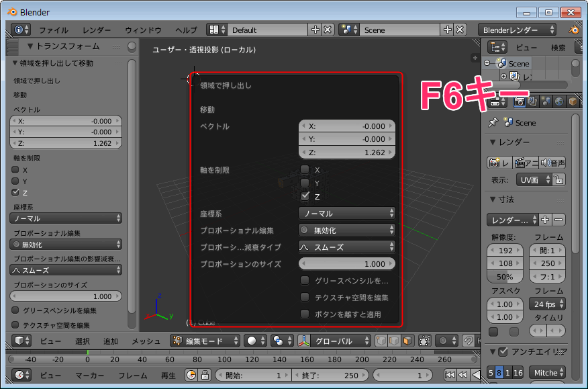This screenshot has height=389, width=588.
Task: Toggle limit selection to visible icon
Action: (x=424, y=341)
